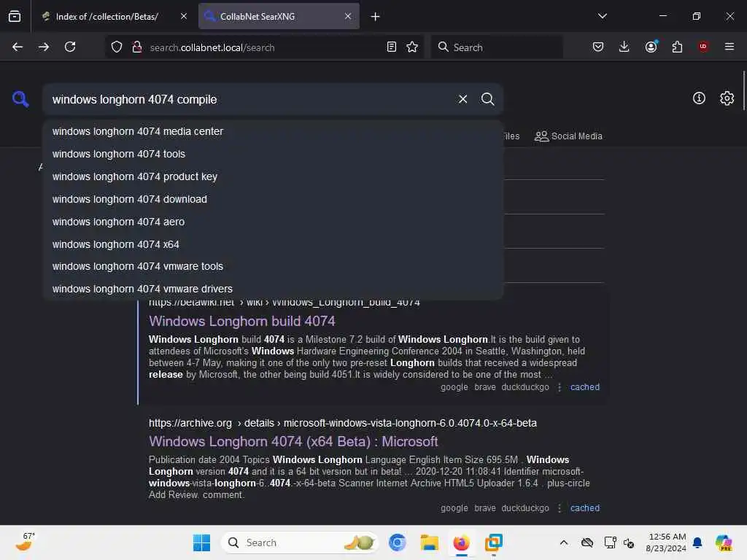Open extensions puzzle icon
747x560 pixels.
tap(677, 47)
